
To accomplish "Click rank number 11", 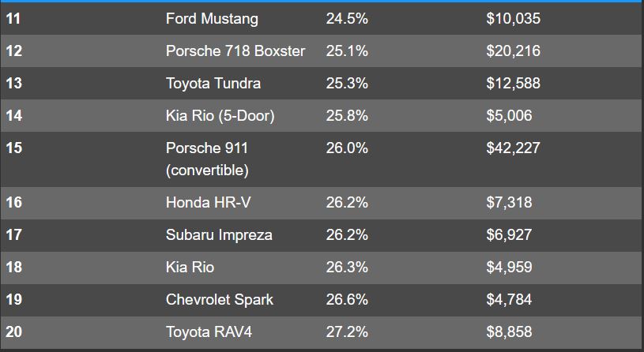I will coord(13,19).
